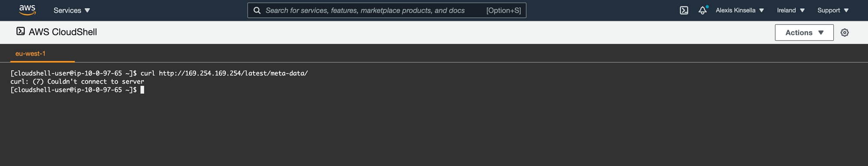
Task: Click the Services dropdown arrow
Action: pyautogui.click(x=87, y=10)
